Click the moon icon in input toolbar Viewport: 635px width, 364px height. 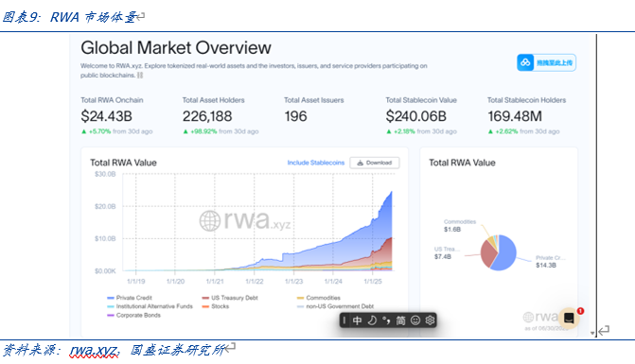[372, 321]
